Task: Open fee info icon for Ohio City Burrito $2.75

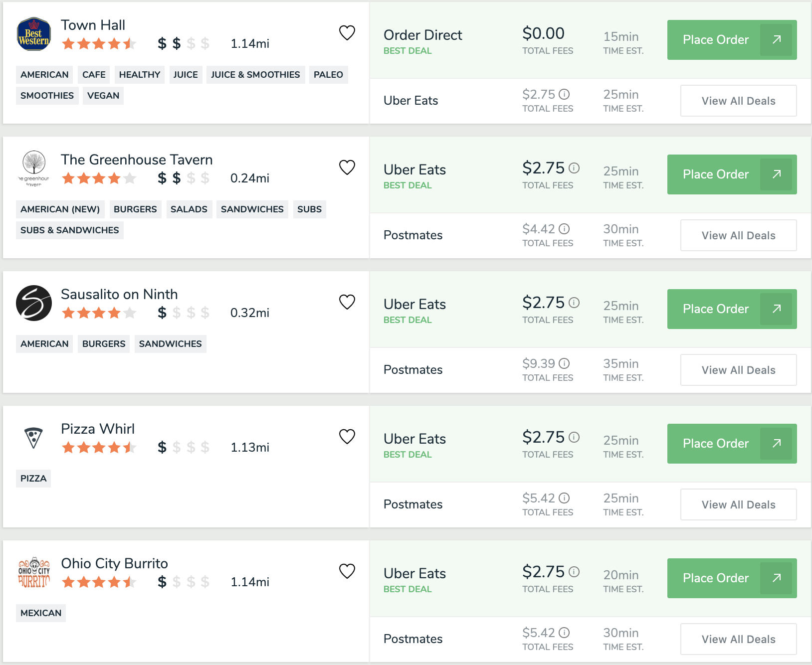Action: click(x=574, y=572)
